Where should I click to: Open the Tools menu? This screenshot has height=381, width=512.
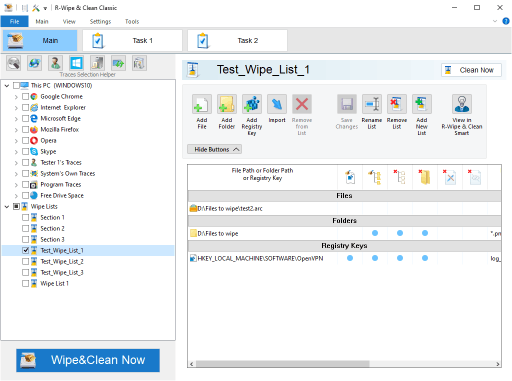(132, 21)
